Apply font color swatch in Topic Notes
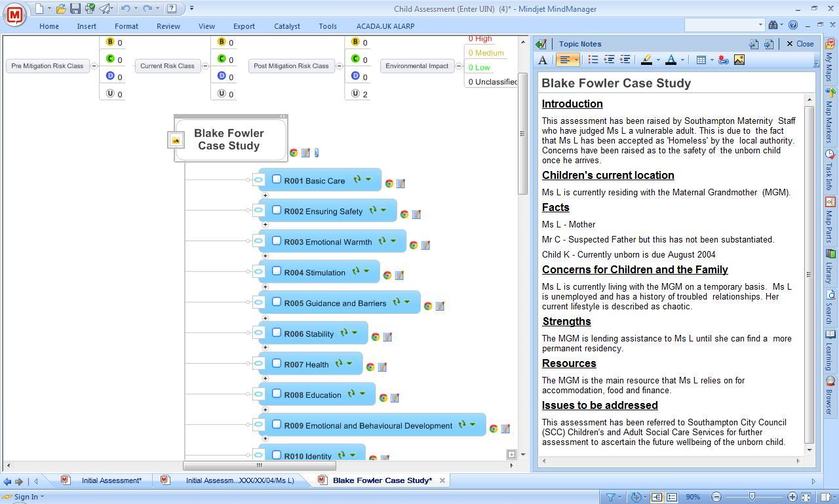 point(671,60)
